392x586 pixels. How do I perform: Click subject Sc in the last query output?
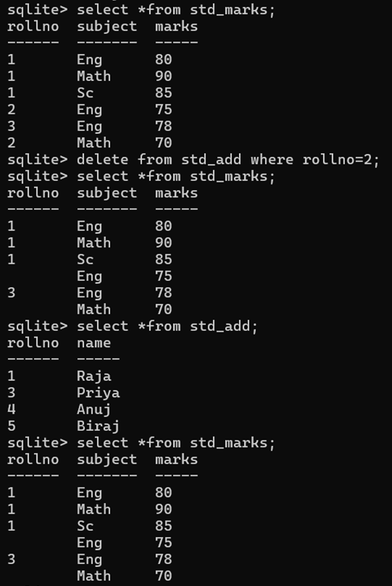[x=85, y=526]
